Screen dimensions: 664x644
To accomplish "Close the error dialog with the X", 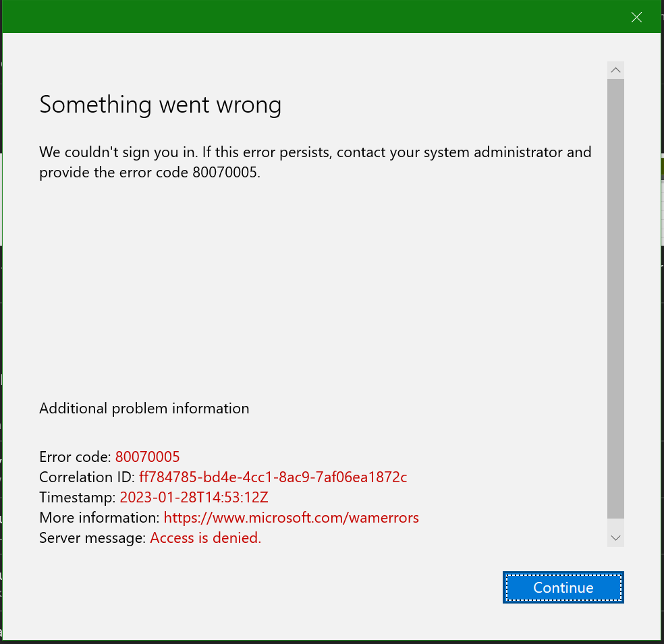I will pos(636,17).
